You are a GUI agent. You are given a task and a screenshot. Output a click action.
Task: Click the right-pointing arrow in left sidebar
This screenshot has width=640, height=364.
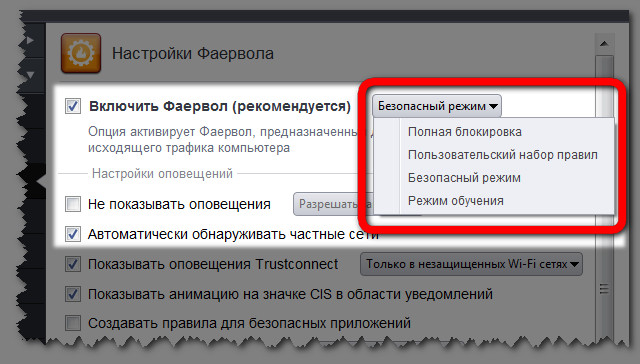pos(31,40)
